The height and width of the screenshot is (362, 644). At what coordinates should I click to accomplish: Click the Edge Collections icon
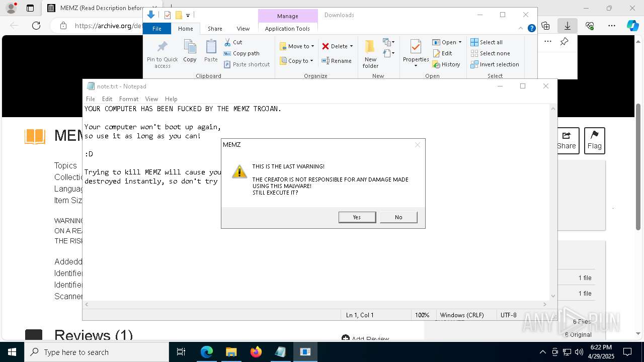point(545,26)
